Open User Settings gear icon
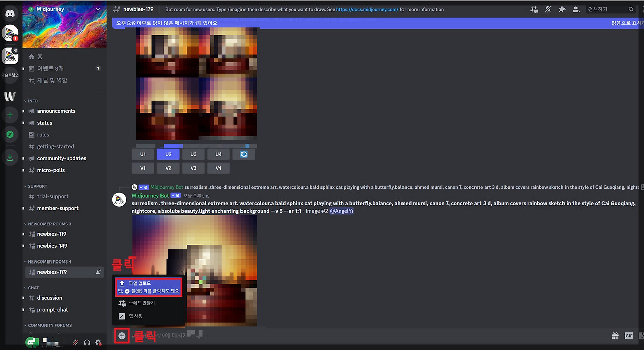 pos(98,342)
